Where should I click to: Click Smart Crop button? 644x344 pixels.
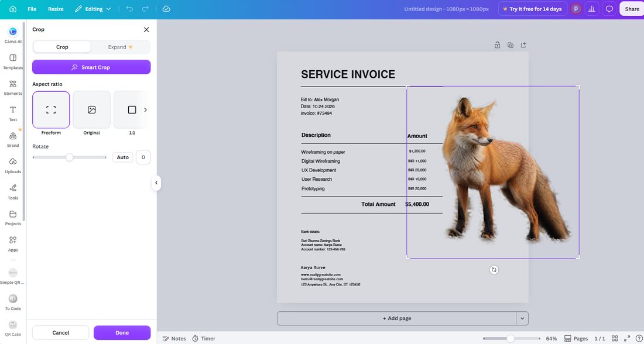[91, 67]
